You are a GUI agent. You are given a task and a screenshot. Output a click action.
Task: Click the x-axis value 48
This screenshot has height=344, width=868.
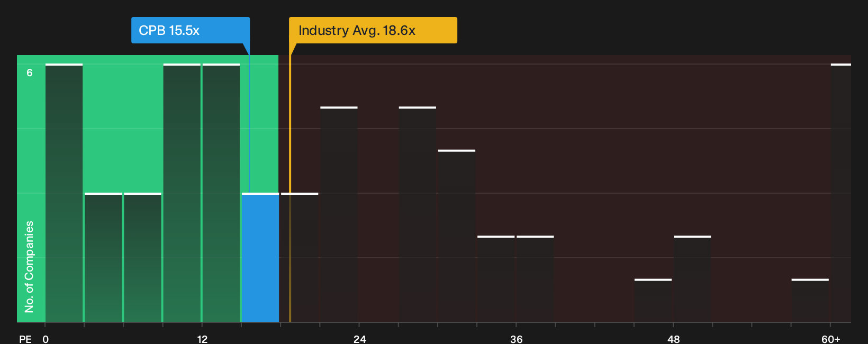tap(673, 339)
